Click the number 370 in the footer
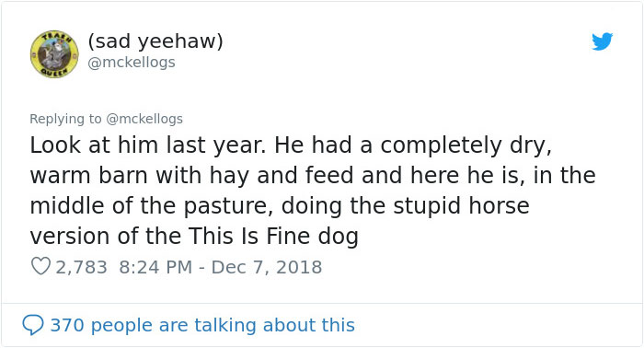The image size is (644, 348). click(67, 325)
